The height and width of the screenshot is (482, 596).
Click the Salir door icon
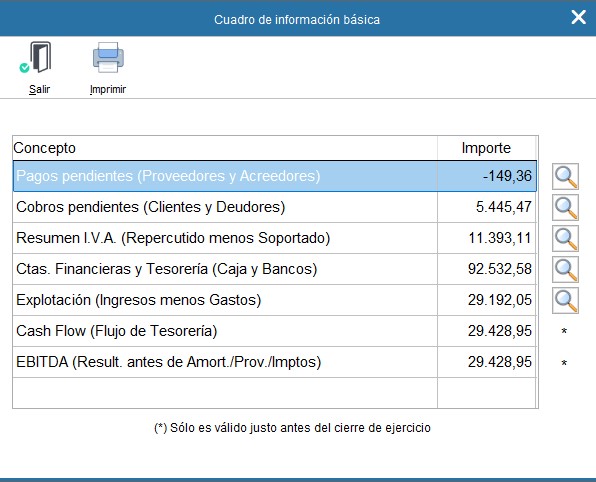39,57
